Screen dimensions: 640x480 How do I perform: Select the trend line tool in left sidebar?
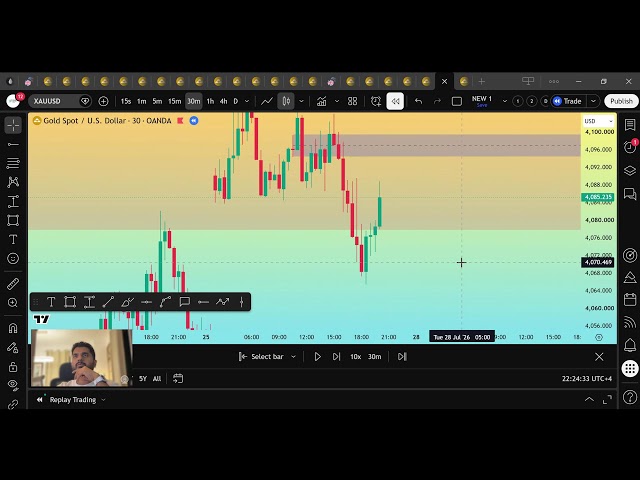pos(13,144)
